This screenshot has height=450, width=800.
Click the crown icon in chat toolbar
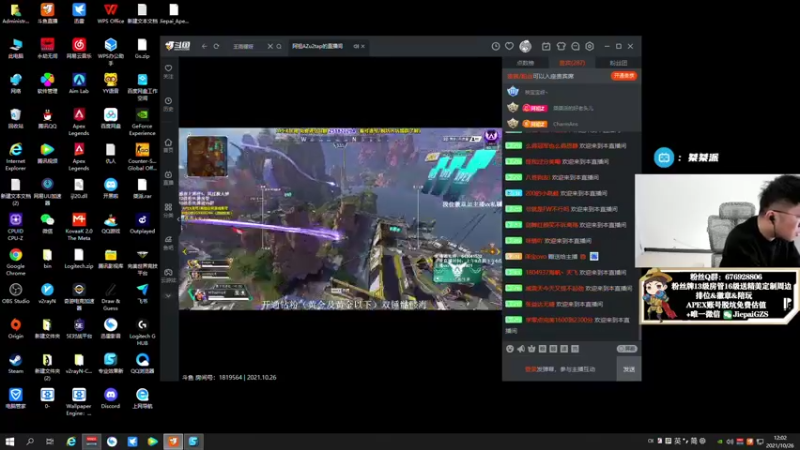[x=532, y=349]
